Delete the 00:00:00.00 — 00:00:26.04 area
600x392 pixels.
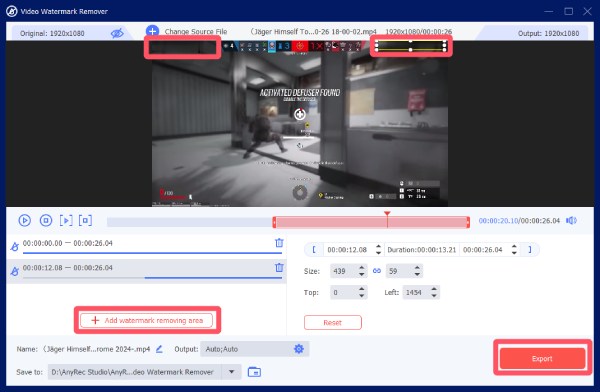[279, 243]
